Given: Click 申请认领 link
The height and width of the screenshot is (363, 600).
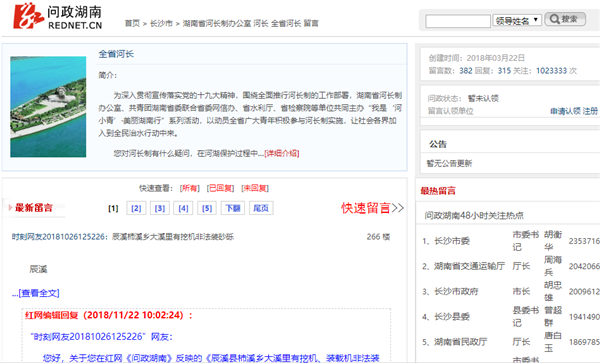Looking at the screenshot, I should point(565,111).
